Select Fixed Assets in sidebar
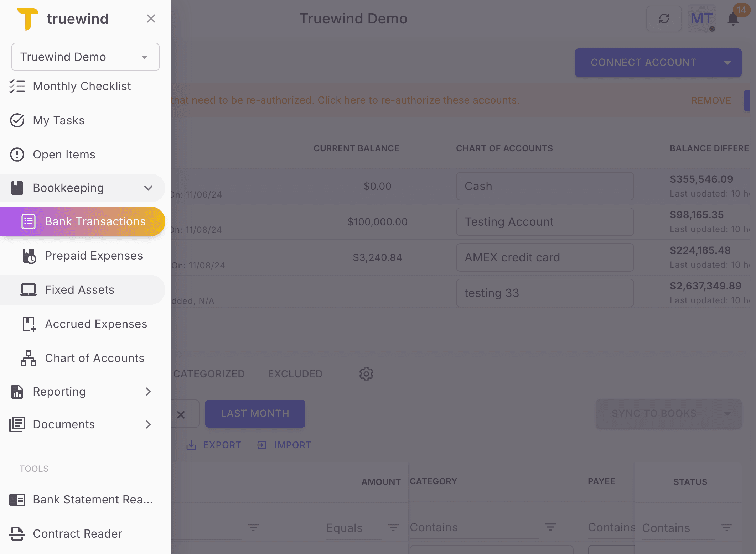The height and width of the screenshot is (554, 756). 79,290
